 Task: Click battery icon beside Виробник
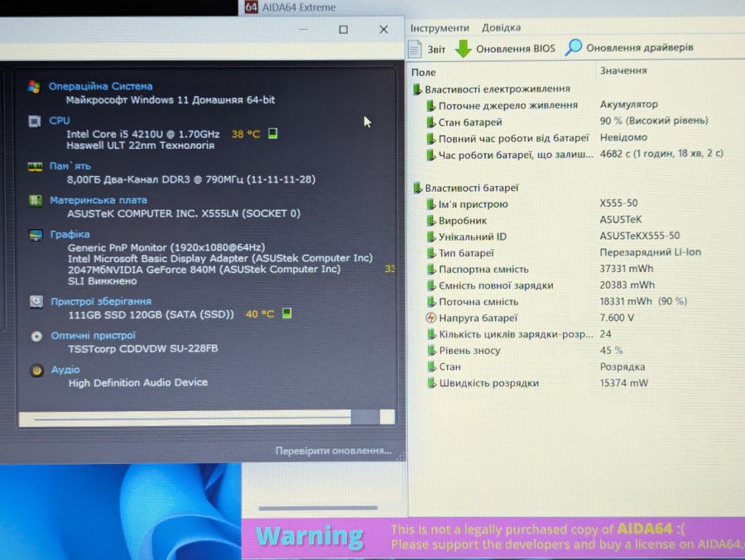coord(430,220)
